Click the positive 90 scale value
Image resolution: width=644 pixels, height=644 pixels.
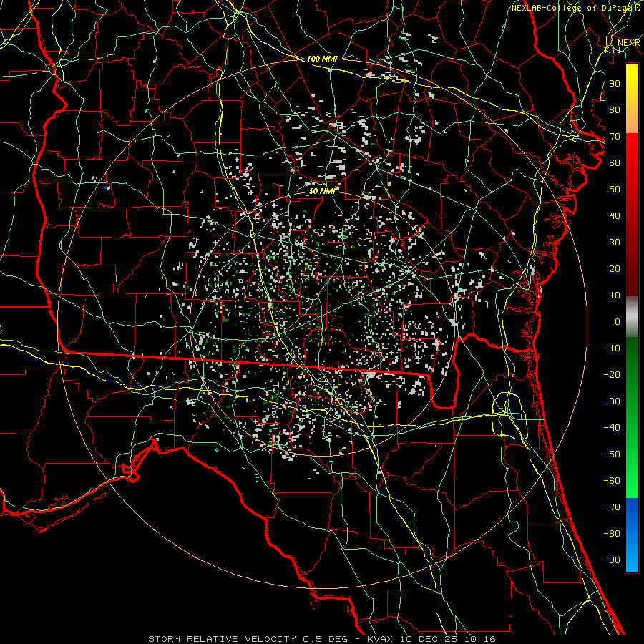615,84
